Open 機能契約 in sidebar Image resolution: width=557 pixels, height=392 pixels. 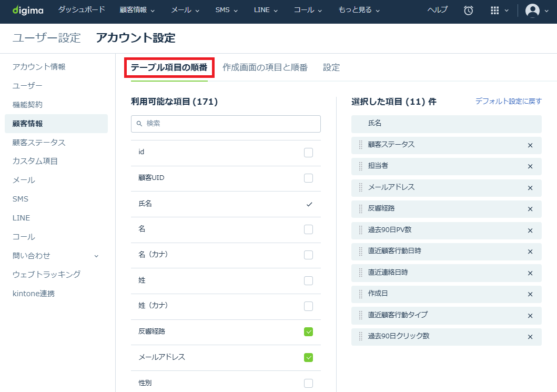point(27,105)
